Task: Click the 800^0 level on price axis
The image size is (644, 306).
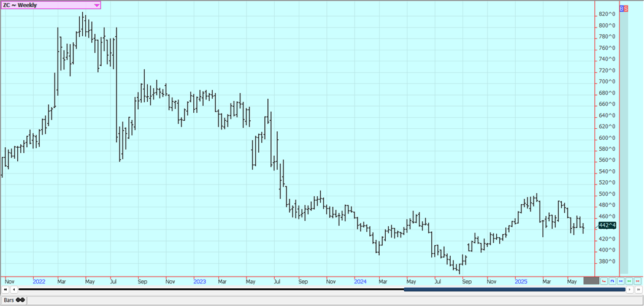Action: click(607, 25)
